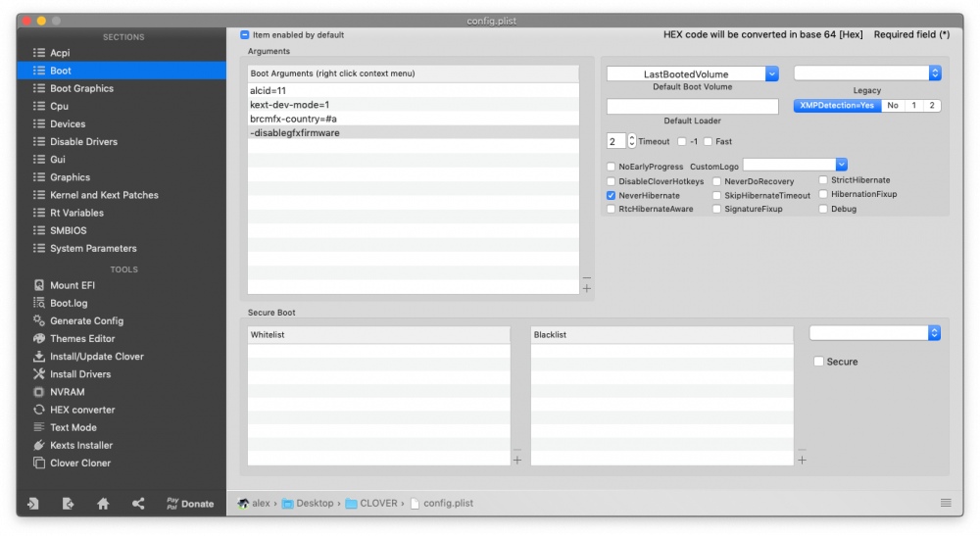Select the brcmfx-country=#a argument row

coord(414,119)
